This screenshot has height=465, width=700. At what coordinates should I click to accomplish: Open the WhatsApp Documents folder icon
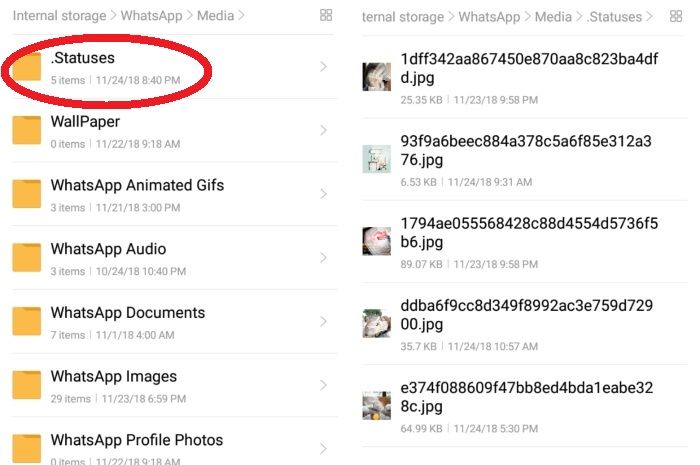point(27,321)
